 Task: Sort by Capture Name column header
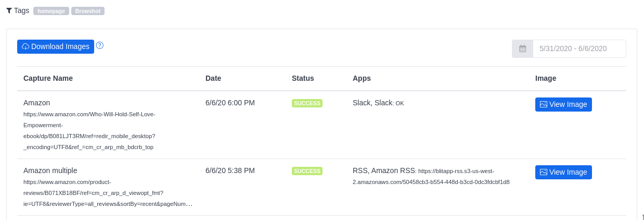[x=48, y=78]
